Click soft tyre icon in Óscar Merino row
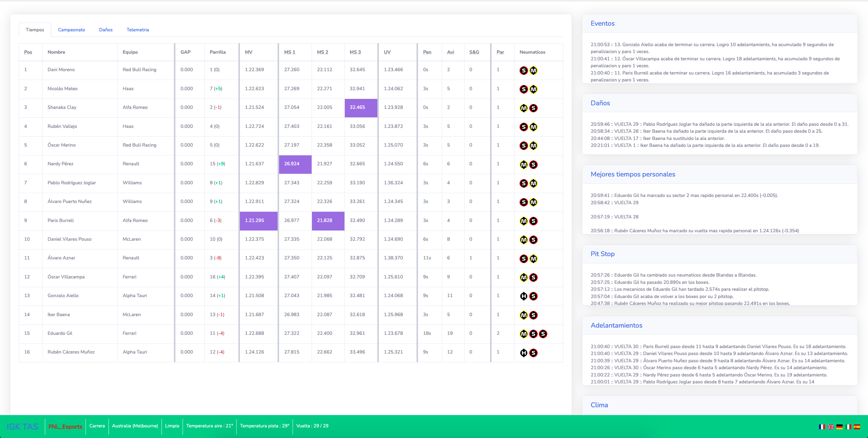 point(524,146)
